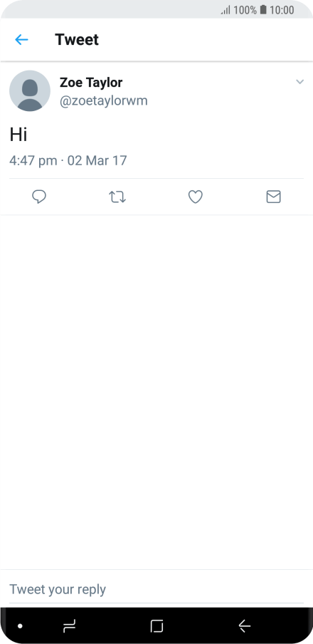Tap the battery icon in status bar
This screenshot has height=644, width=313.
point(263,9)
